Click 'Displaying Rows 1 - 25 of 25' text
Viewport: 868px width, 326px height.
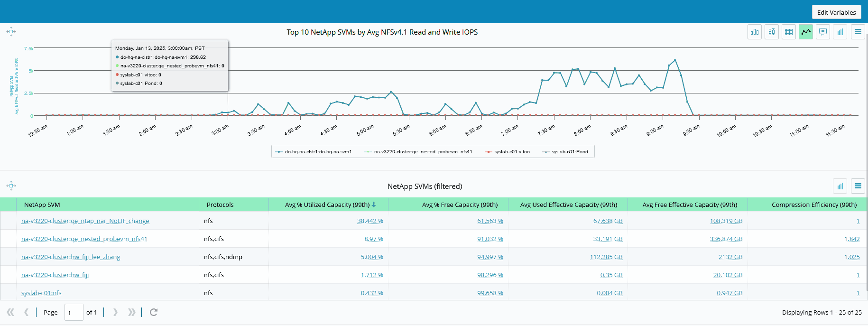822,312
